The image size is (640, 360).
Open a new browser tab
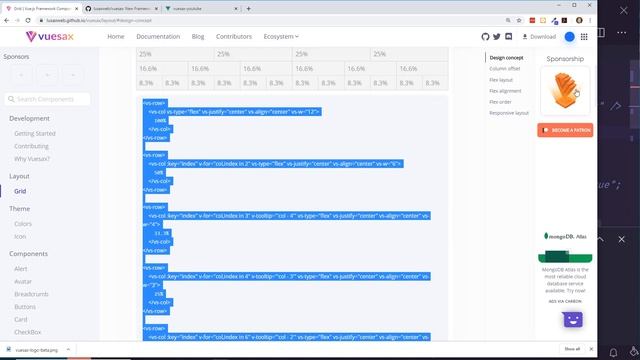[249, 9]
